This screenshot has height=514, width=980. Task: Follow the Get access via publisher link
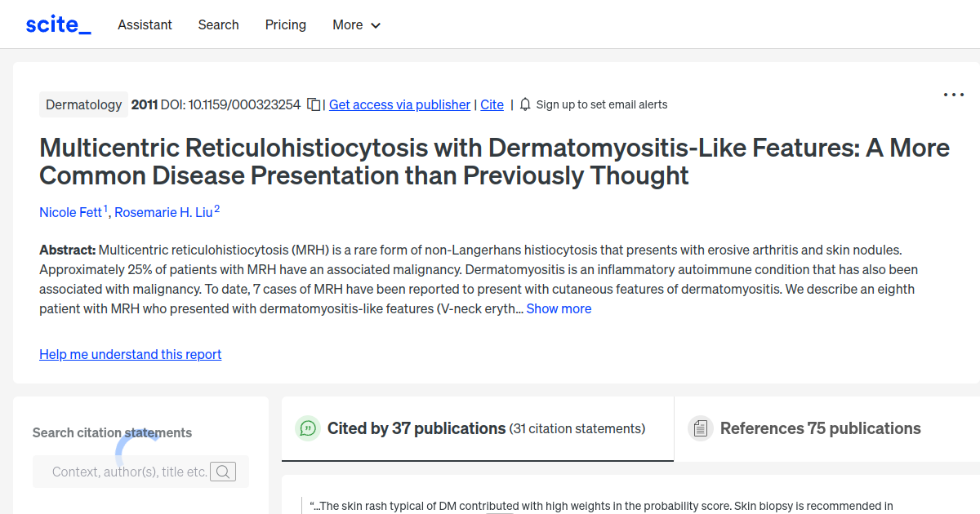click(399, 104)
